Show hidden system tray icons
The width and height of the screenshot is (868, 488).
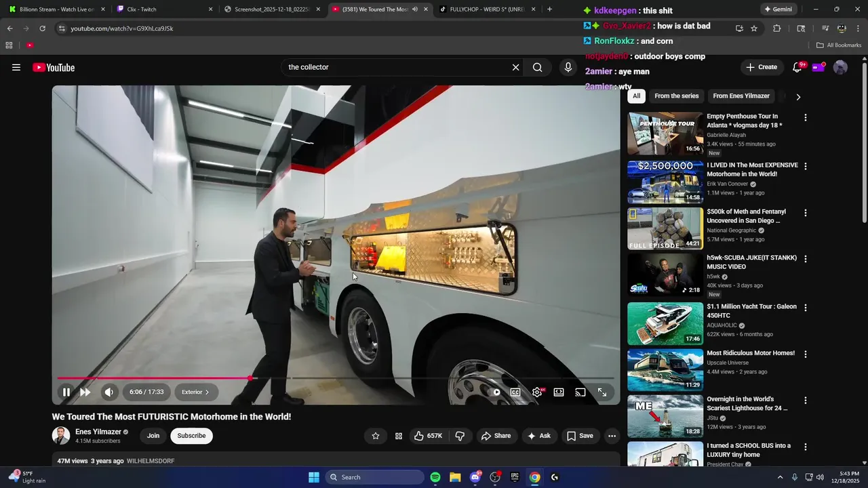pyautogui.click(x=780, y=477)
